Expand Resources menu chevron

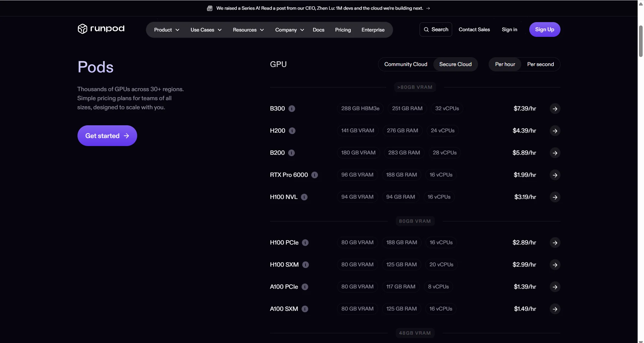click(x=262, y=30)
